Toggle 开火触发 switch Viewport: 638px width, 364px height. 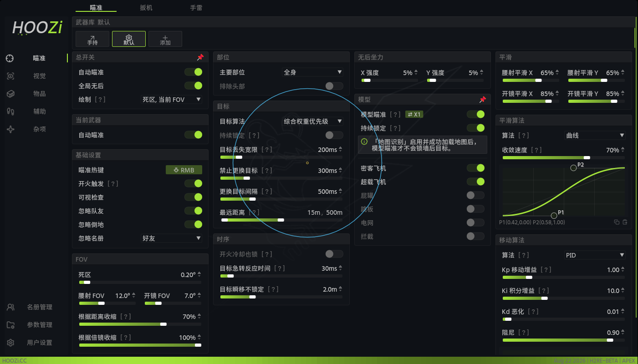[194, 183]
